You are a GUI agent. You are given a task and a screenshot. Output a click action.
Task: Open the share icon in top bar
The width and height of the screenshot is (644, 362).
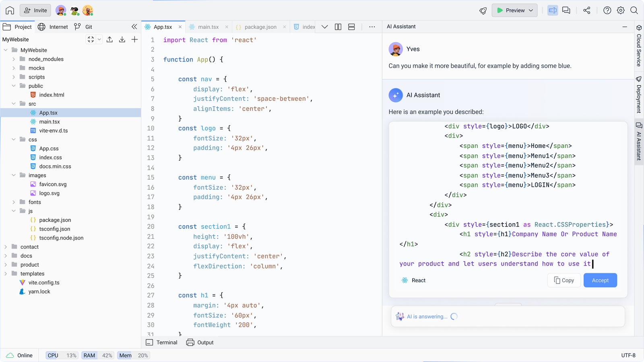click(x=586, y=10)
